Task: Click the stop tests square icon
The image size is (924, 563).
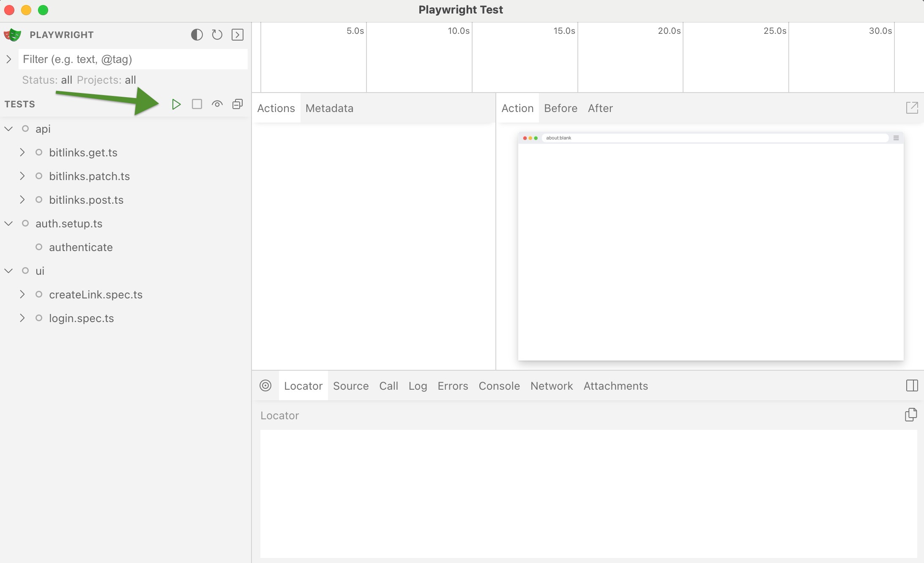Action: 197,104
